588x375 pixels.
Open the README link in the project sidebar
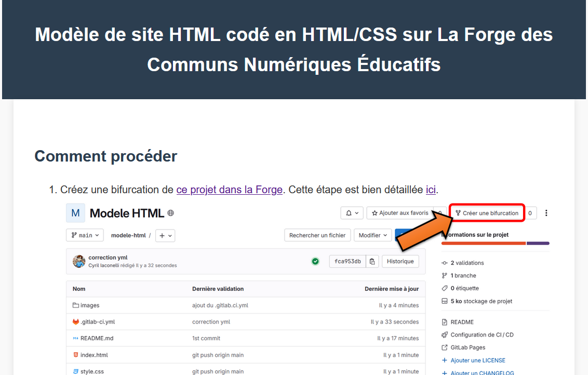pyautogui.click(x=462, y=322)
